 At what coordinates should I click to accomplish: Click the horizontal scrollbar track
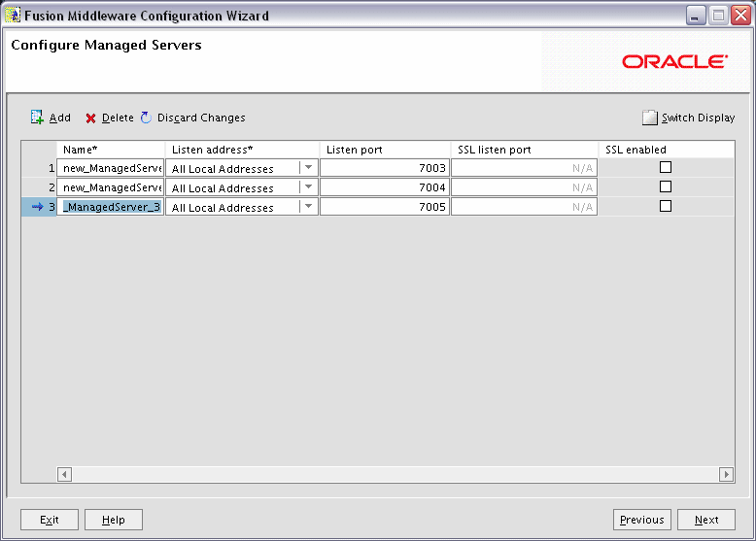395,474
